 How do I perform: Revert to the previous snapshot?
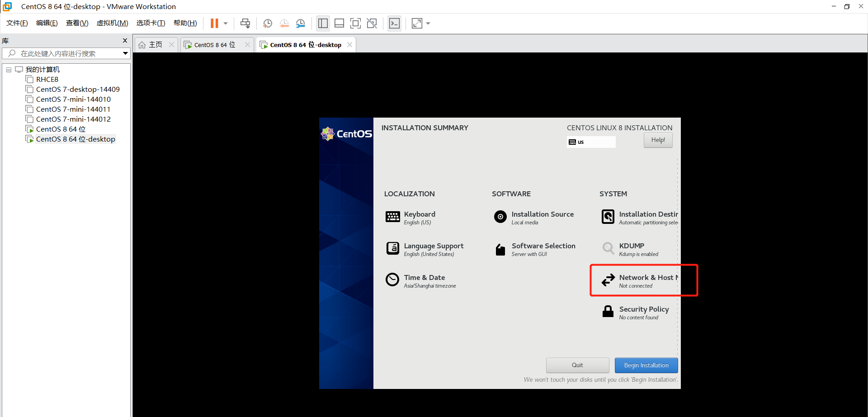coord(284,23)
